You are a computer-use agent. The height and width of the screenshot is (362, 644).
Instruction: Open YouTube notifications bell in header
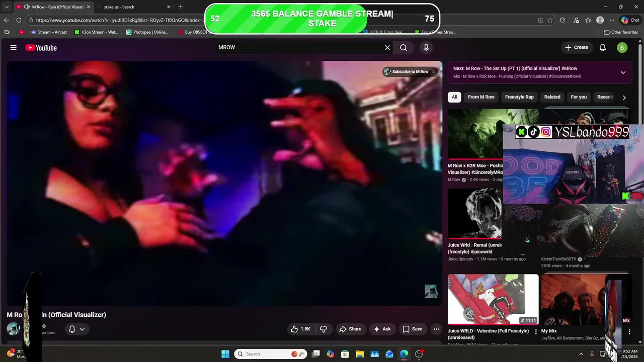click(603, 48)
